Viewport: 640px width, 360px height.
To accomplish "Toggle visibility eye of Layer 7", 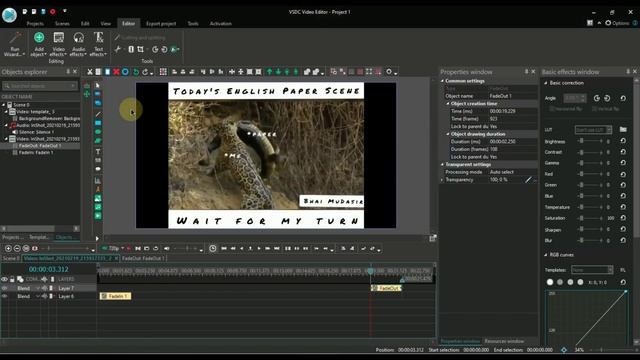I will (4, 288).
